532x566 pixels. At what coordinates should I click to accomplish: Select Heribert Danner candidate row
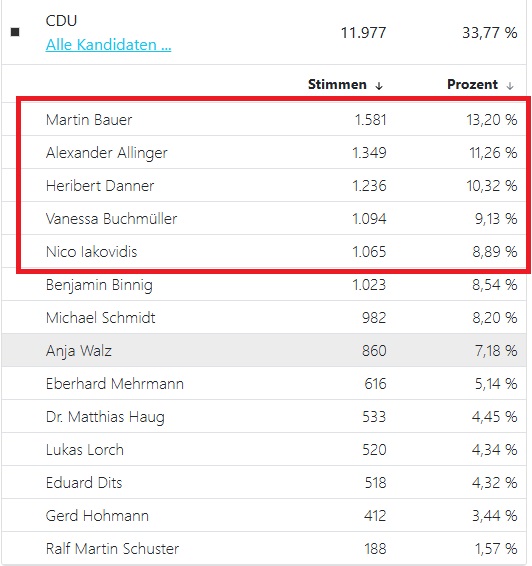pyautogui.click(x=264, y=186)
